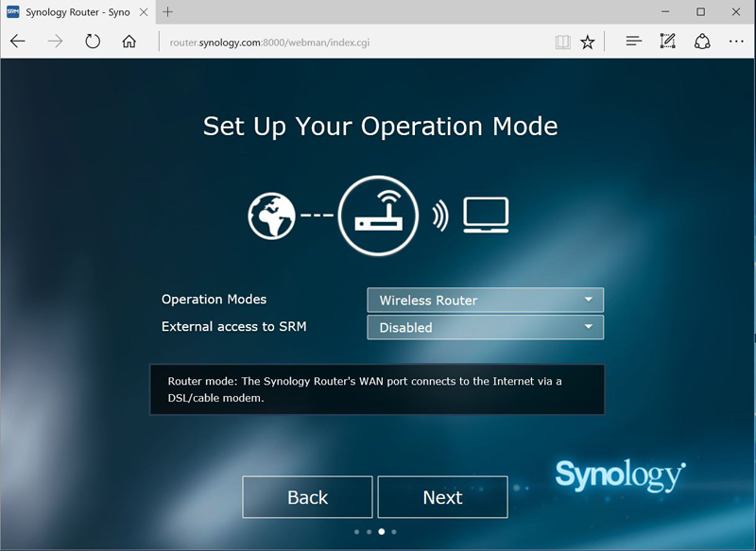Click the Back button
The image size is (756, 551).
click(x=308, y=497)
